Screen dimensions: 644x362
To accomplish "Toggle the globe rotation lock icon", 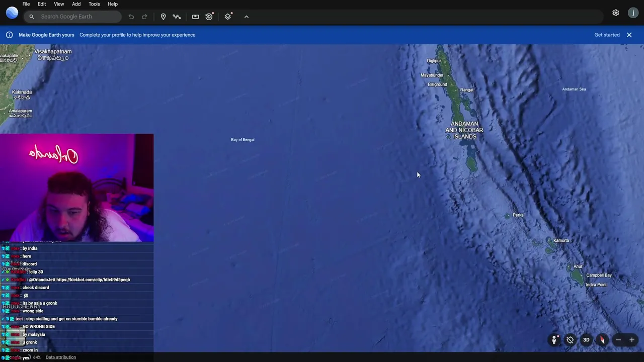I will 570,340.
